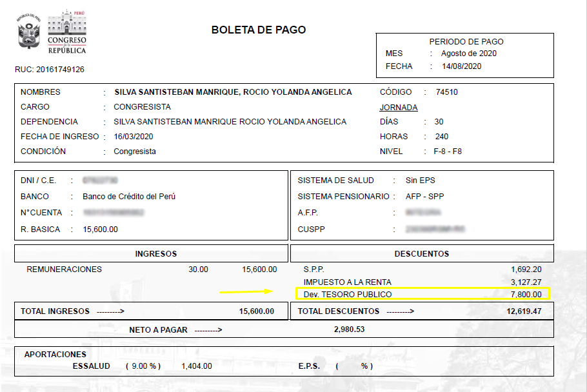
Task: Select the ESSALUD amount 1,404.00
Action: [197, 366]
